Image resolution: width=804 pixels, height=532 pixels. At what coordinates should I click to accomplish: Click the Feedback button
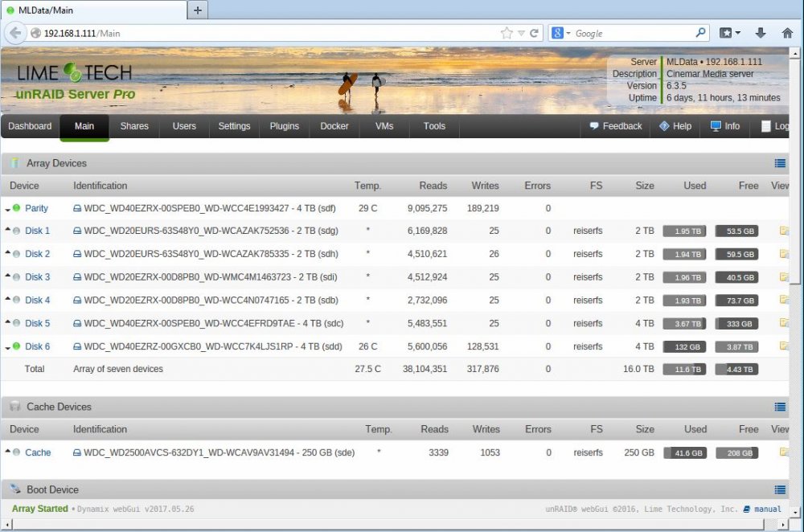pyautogui.click(x=615, y=126)
